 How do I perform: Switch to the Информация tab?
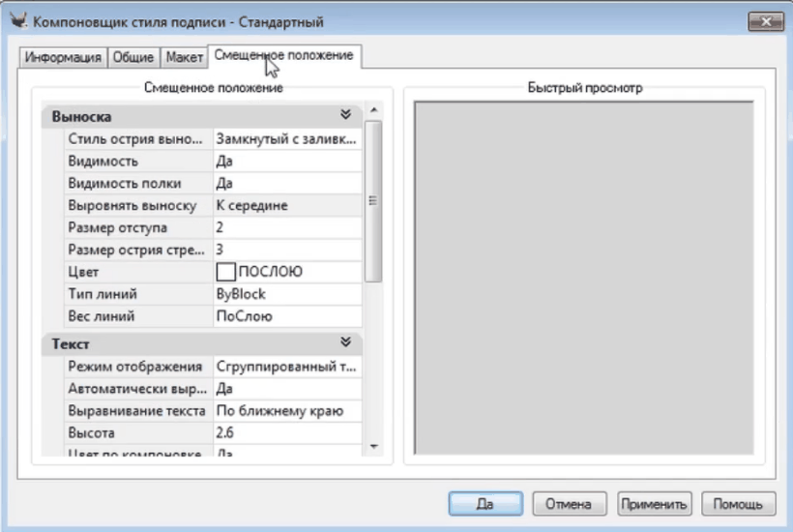[64, 57]
